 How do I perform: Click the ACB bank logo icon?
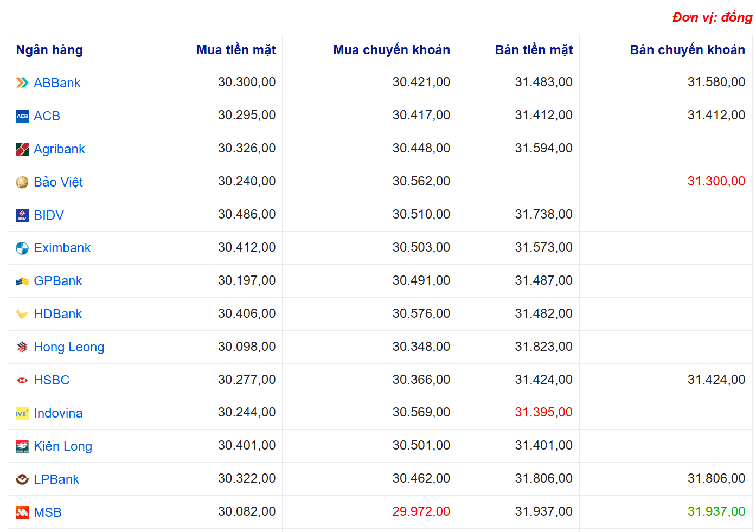[x=22, y=116]
